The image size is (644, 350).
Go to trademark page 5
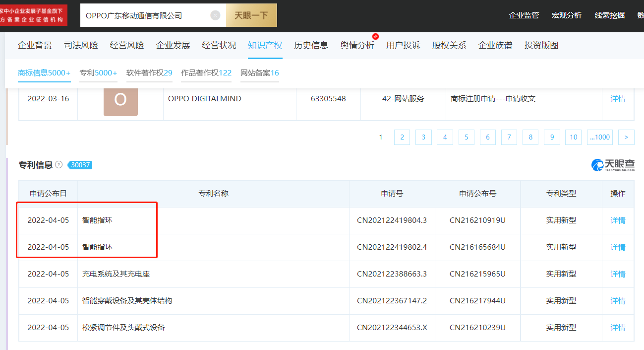pos(466,137)
